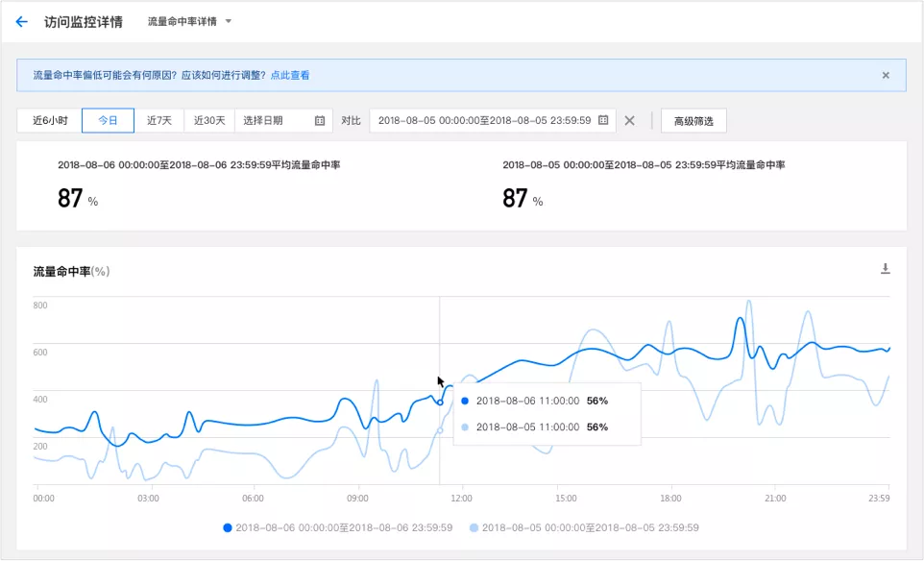Click the 12:00 x-axis label
924x561 pixels.
461,499
